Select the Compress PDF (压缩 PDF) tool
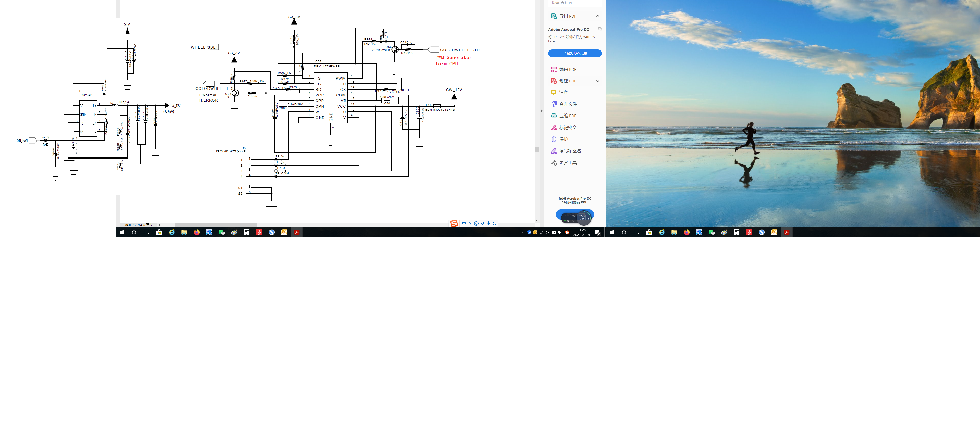Viewport: 980px width, 433px height. pos(567,116)
